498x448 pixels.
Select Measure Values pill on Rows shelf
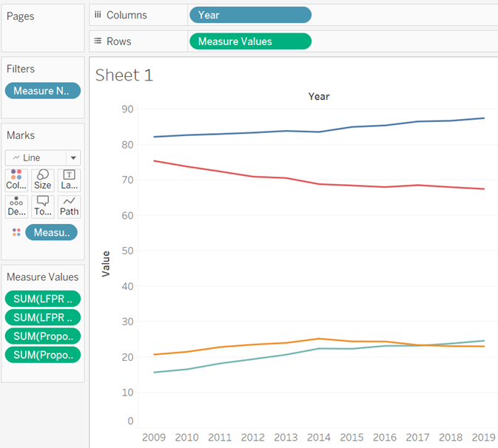click(x=250, y=41)
